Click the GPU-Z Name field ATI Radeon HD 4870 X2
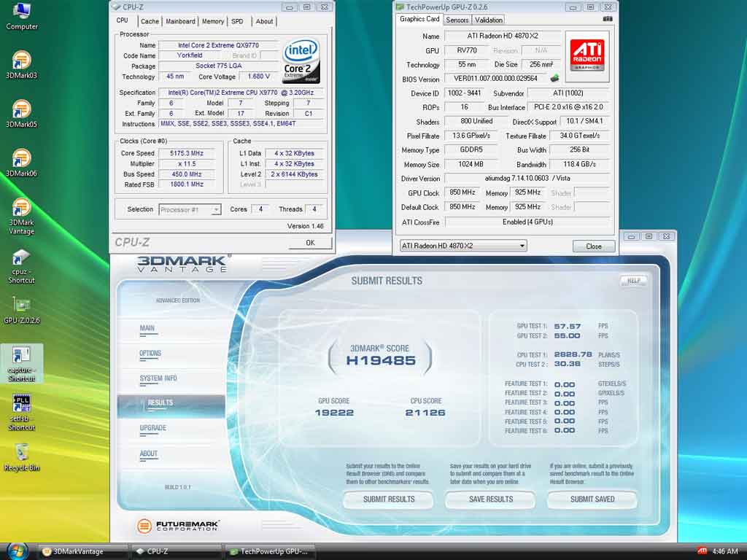 [502, 36]
